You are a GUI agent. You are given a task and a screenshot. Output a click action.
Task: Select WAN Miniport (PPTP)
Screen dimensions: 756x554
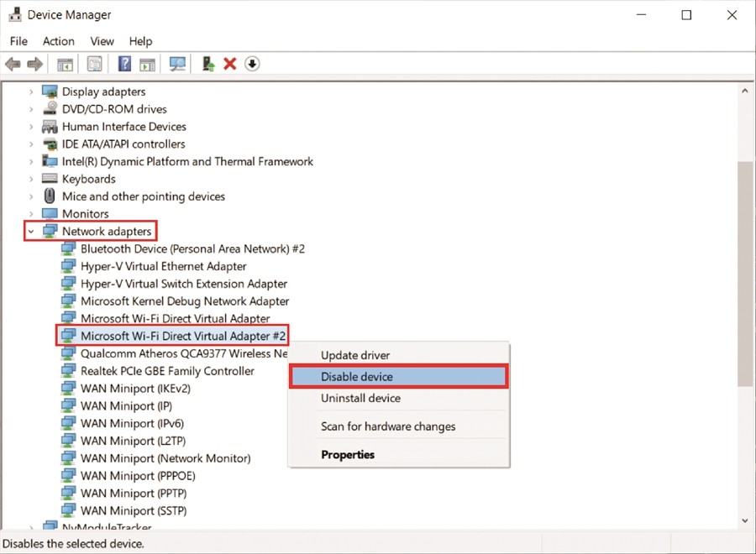(134, 493)
